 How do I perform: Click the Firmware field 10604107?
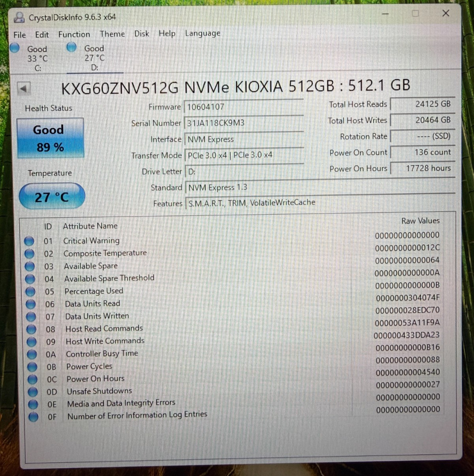pos(244,107)
